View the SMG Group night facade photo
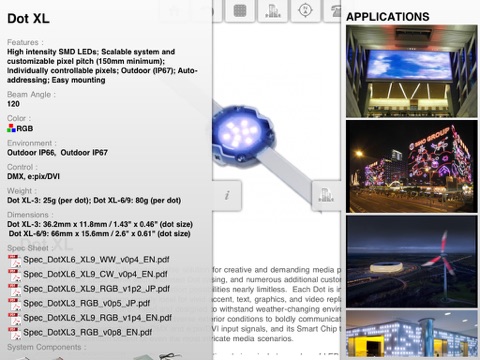Viewport: 480px width, 360px height. click(x=412, y=166)
